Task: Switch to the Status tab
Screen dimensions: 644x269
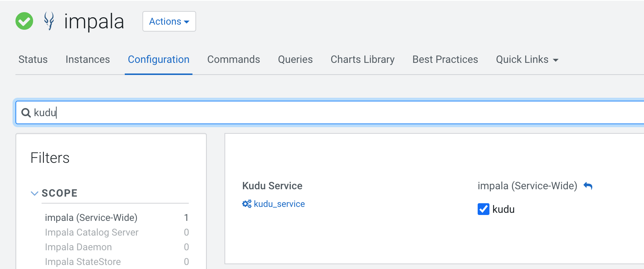Action: [33, 60]
